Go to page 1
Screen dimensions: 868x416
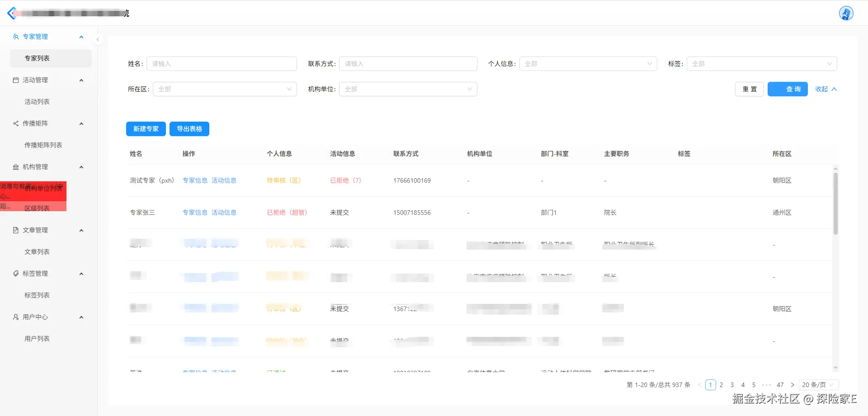tap(711, 385)
